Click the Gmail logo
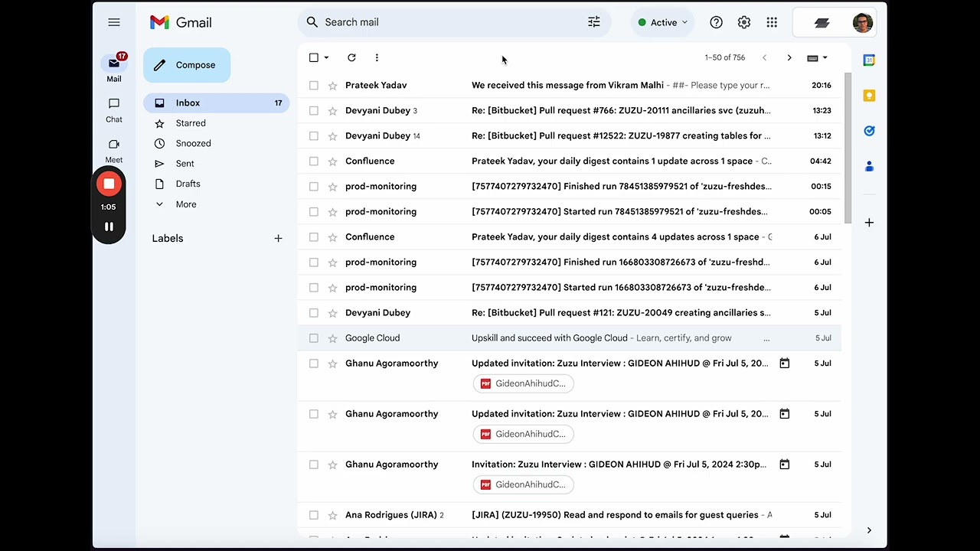 (181, 22)
